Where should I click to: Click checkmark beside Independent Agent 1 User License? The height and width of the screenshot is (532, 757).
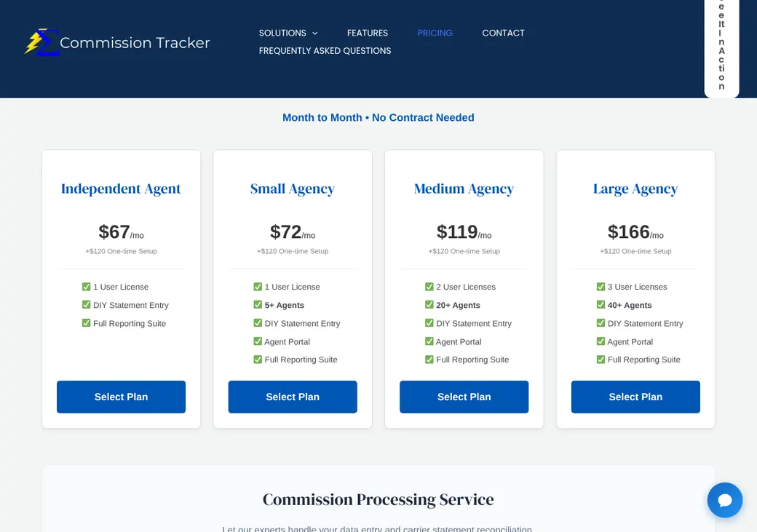(x=87, y=287)
